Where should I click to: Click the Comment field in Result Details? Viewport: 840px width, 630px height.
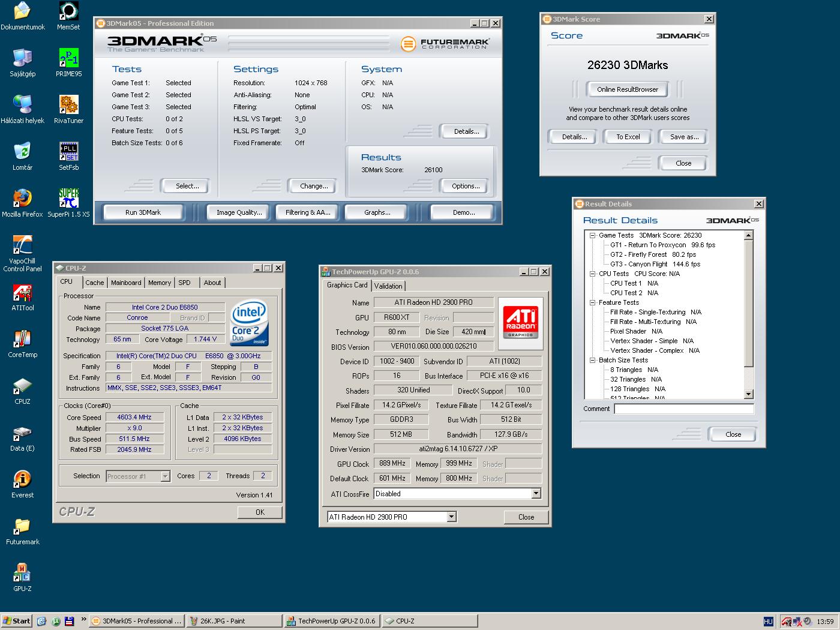click(683, 409)
